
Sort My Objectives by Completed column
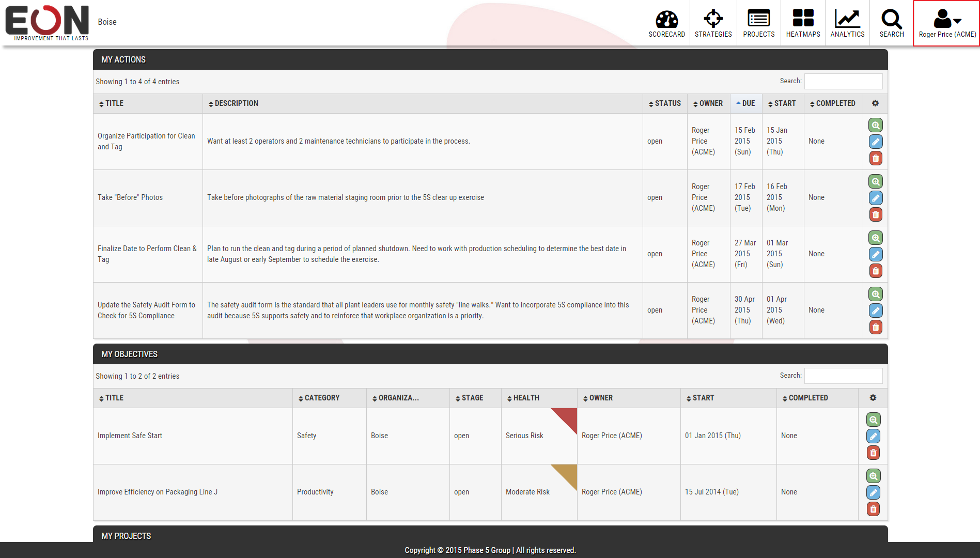(x=817, y=398)
